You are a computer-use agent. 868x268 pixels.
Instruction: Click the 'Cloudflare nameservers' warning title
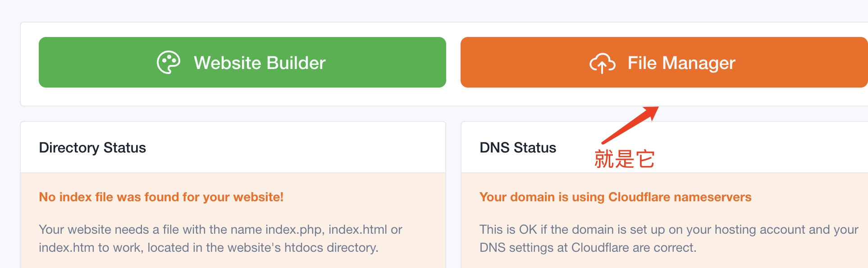615,197
